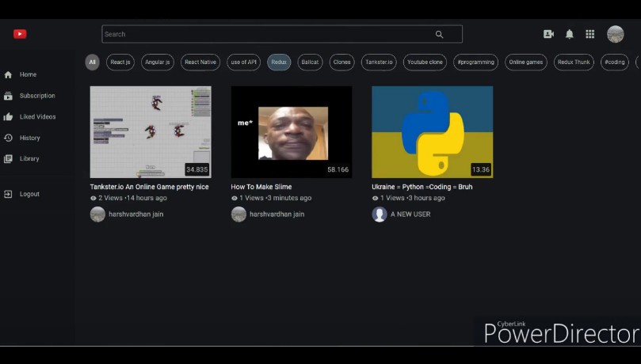The height and width of the screenshot is (364, 641).
Task: Click the search magnifier icon
Action: [x=439, y=34]
